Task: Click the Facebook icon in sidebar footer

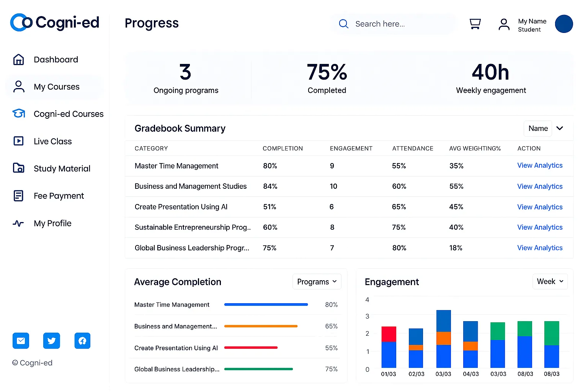Action: 82,341
